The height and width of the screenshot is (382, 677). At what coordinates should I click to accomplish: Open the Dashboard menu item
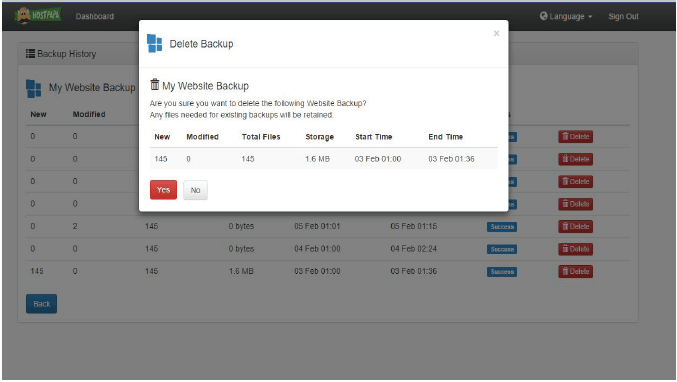95,16
